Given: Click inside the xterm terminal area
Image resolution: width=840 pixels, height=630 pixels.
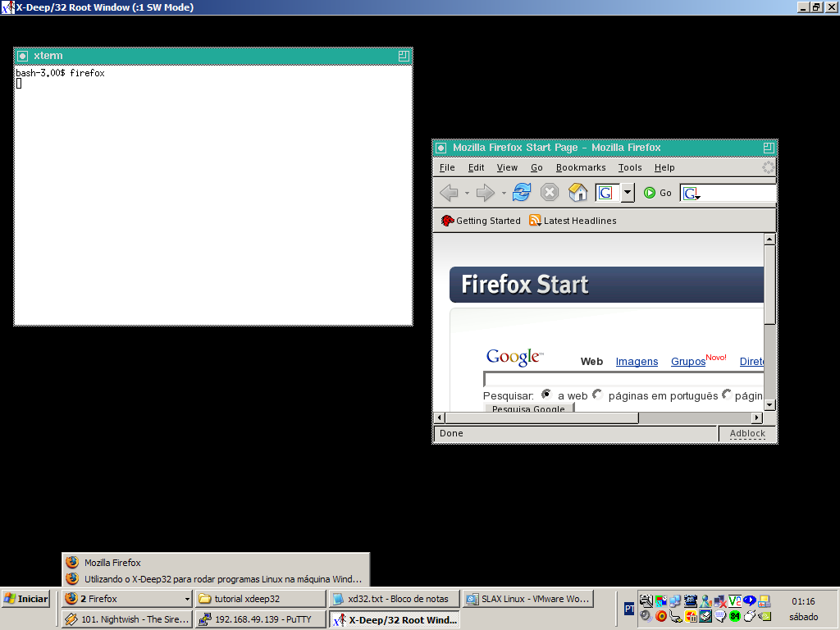Looking at the screenshot, I should point(213,195).
